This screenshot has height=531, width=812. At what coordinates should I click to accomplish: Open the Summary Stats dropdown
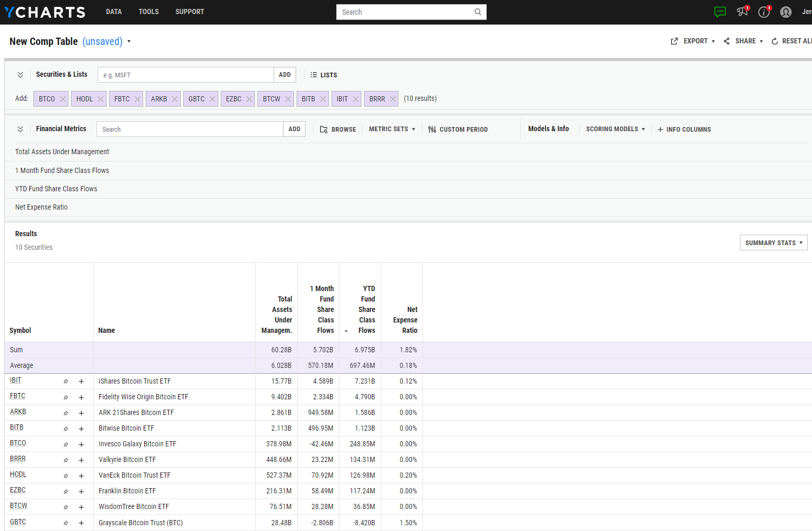tap(773, 242)
